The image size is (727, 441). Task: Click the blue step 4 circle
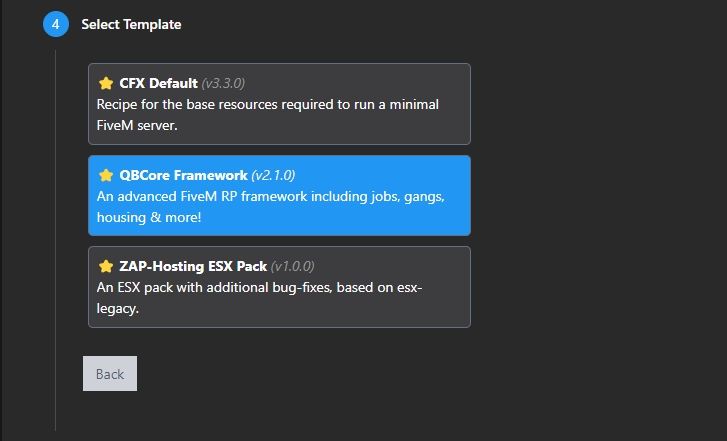[56, 24]
